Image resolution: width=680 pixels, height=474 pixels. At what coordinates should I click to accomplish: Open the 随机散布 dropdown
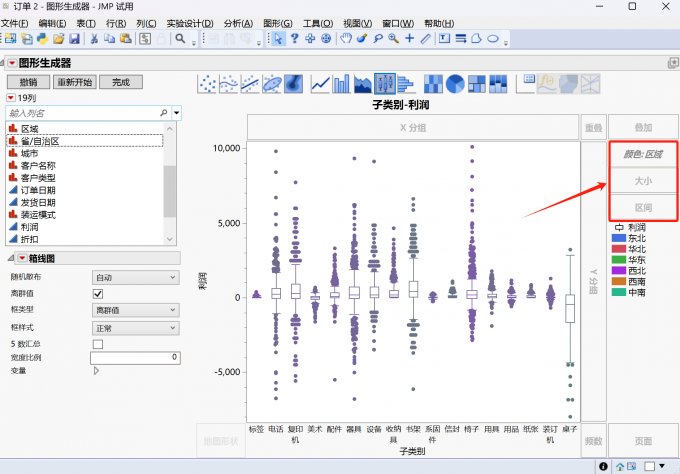[x=136, y=278]
